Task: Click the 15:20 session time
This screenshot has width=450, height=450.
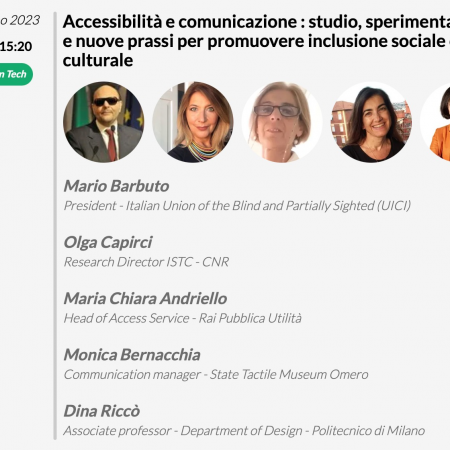Action: click(x=16, y=46)
